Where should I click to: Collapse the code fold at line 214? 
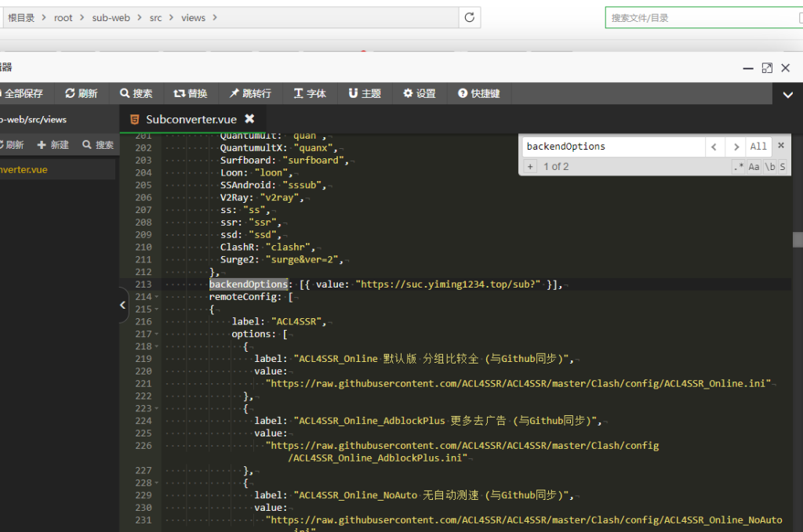pos(157,297)
